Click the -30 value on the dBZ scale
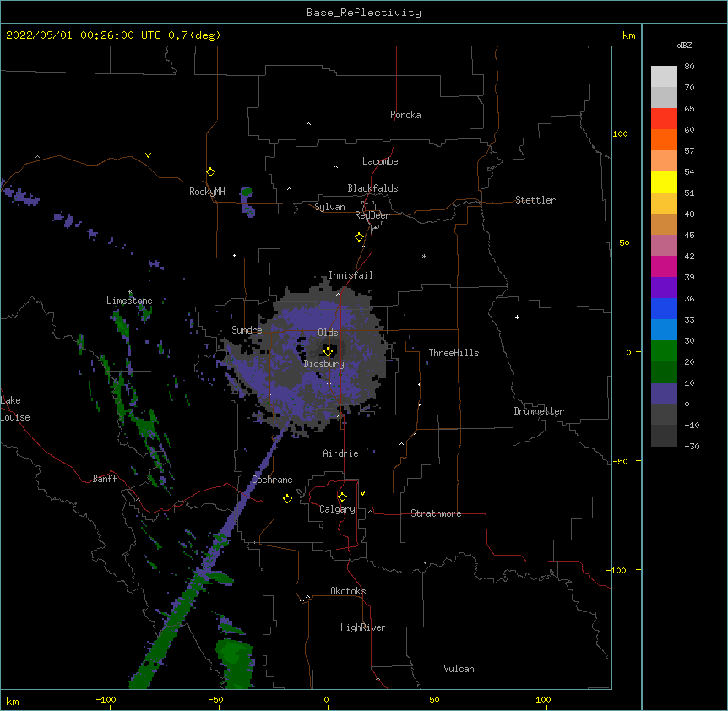 (x=692, y=447)
